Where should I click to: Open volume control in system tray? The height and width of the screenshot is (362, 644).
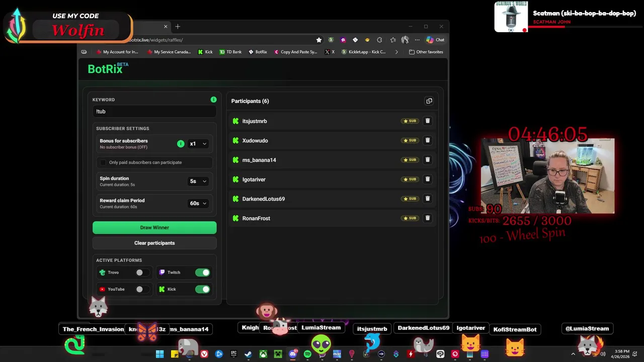pos(603,354)
